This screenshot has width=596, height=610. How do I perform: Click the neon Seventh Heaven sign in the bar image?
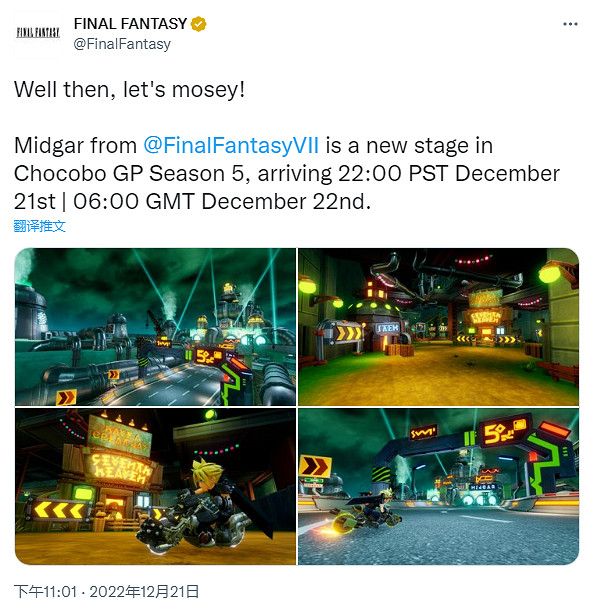point(120,468)
